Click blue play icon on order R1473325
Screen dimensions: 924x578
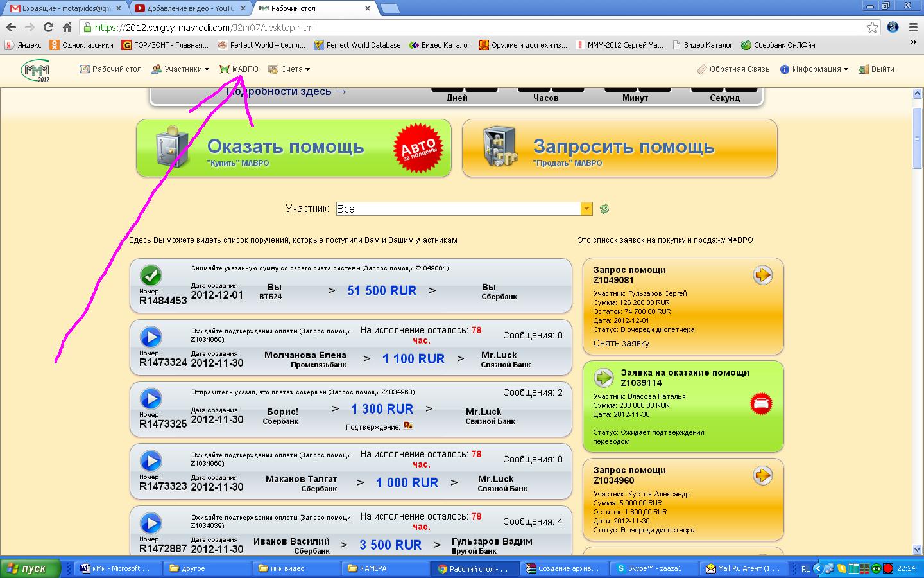pos(151,399)
